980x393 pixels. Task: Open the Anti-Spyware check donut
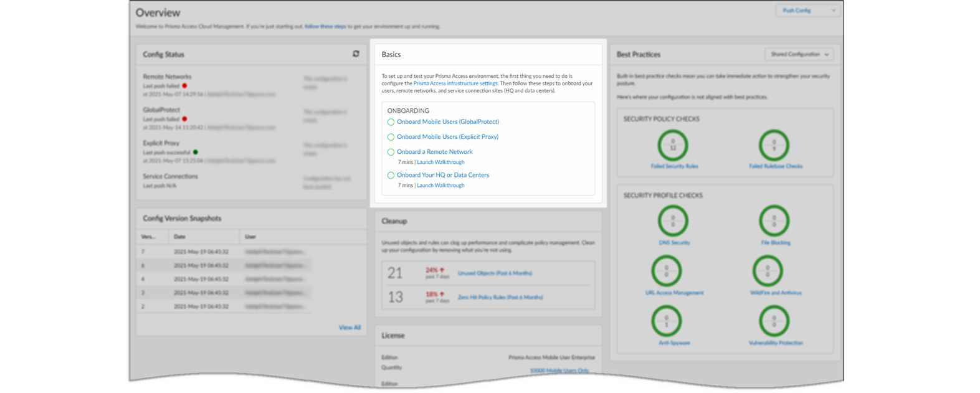666,321
